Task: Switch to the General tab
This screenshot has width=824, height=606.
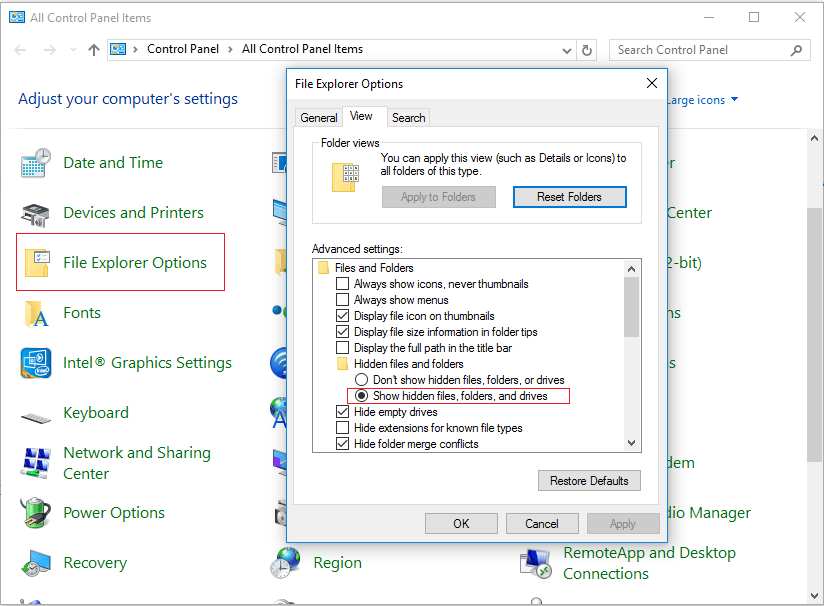Action: 319,118
